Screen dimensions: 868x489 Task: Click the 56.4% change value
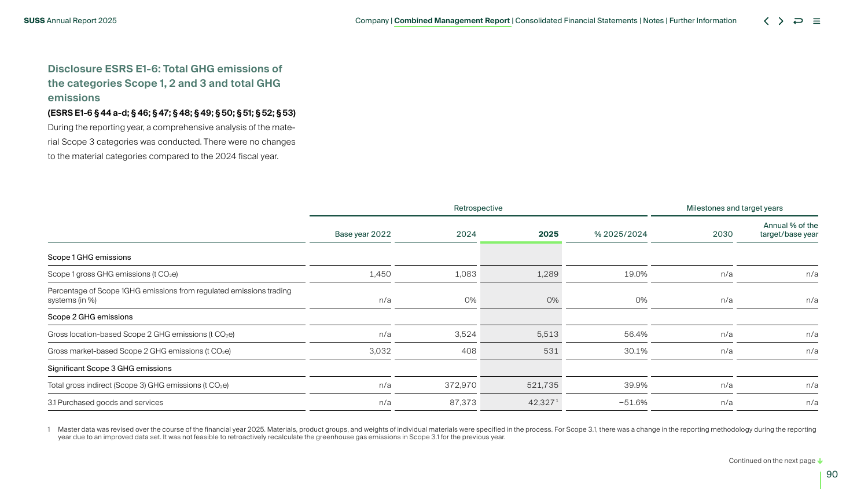click(635, 334)
